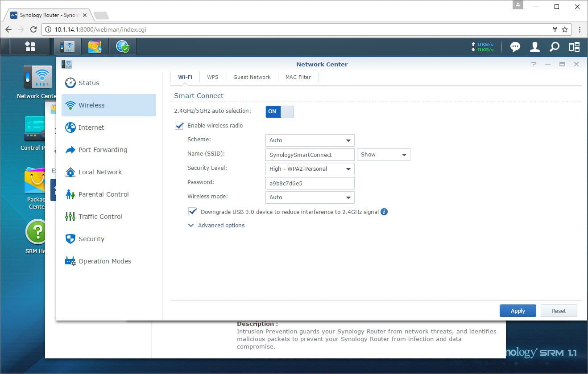Click the Password text field
Viewport: 588px width, 374px height.
tap(310, 183)
